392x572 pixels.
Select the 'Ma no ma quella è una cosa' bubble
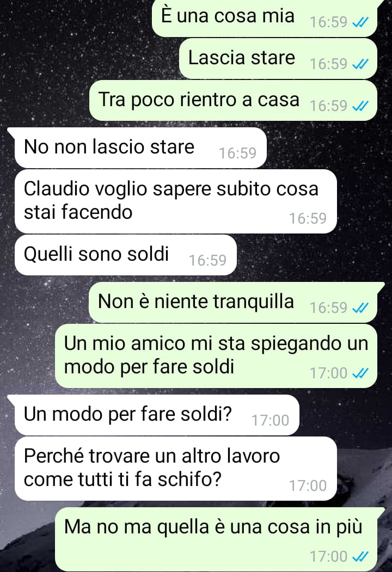coord(220,539)
